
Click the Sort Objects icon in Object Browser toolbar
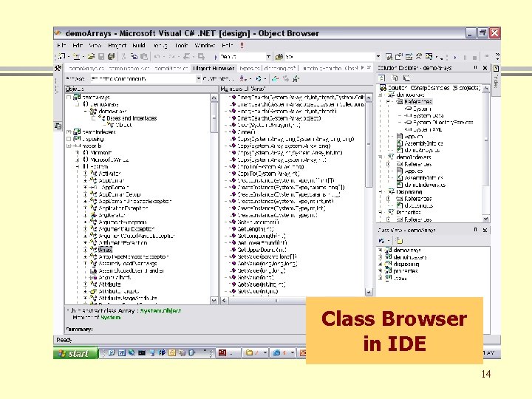(x=243, y=79)
